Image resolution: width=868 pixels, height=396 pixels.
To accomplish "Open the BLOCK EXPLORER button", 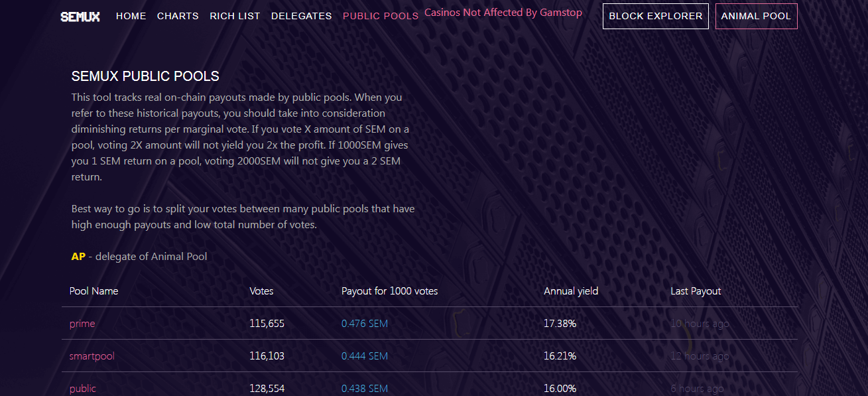I will coord(655,17).
